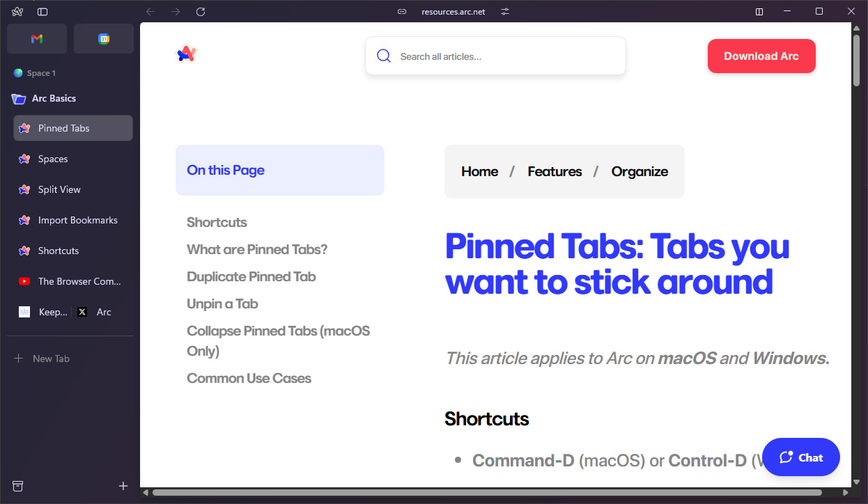The image size is (868, 504).
Task: Open site controls icon in address bar
Action: point(505,12)
